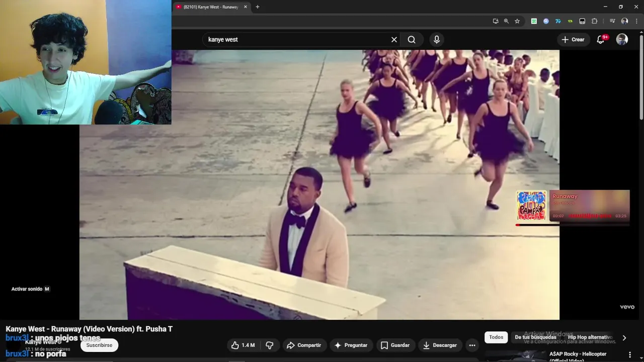Select the De tus búsquedas chip
This screenshot has height=362, width=644.
pos(535,337)
